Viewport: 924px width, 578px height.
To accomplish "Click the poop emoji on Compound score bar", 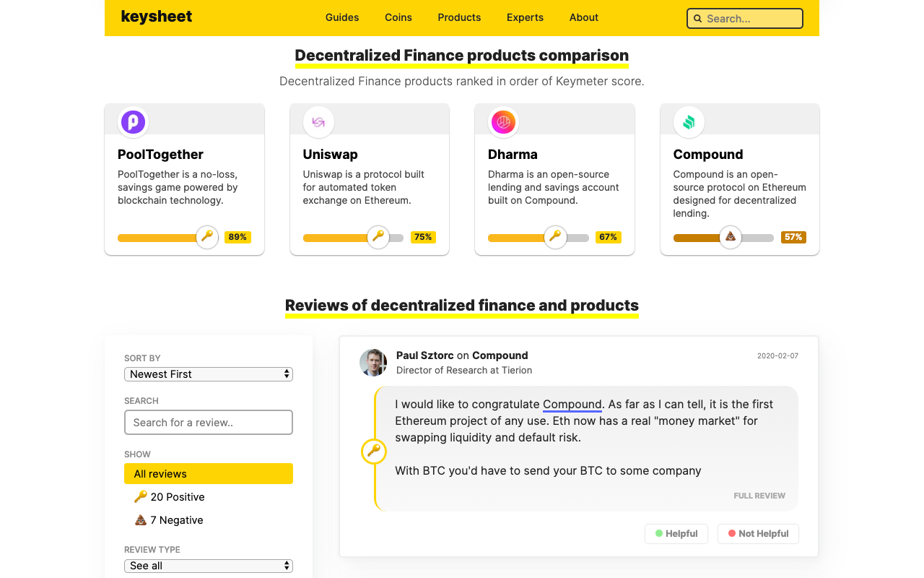I will 731,236.
